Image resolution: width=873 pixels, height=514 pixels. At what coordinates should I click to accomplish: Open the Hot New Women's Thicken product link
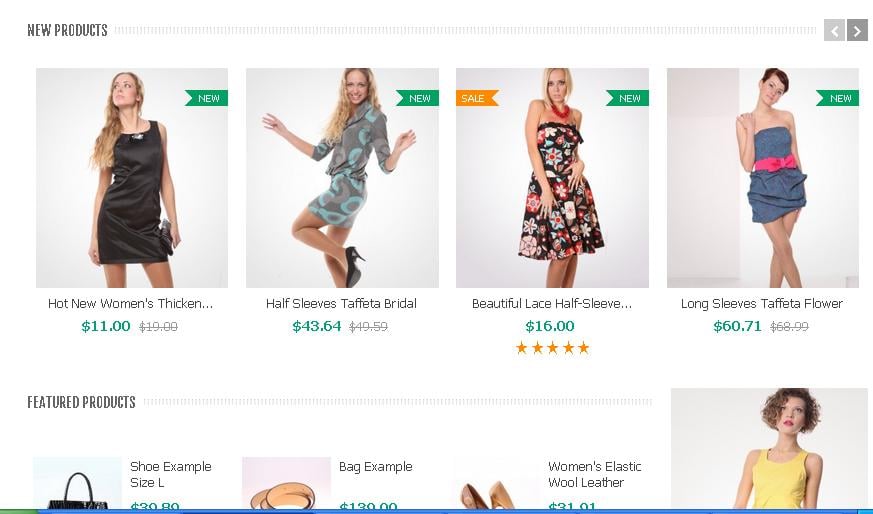tap(131, 304)
